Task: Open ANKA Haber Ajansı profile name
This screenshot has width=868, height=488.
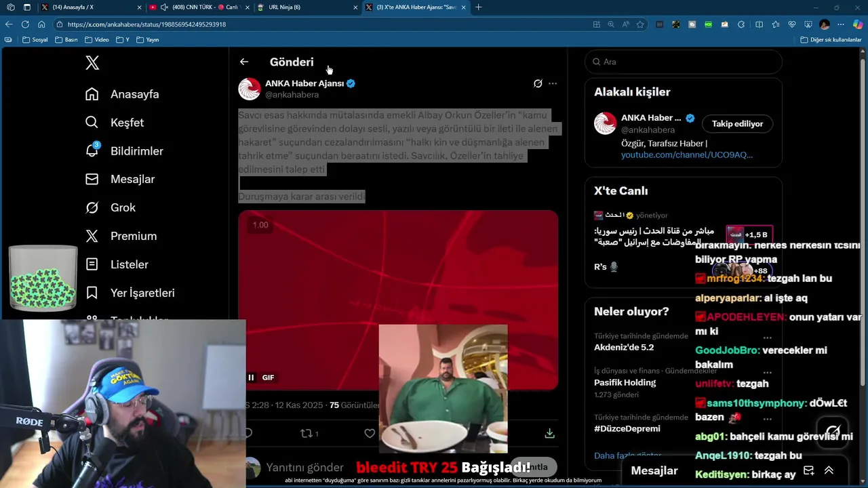Action: 304,83
